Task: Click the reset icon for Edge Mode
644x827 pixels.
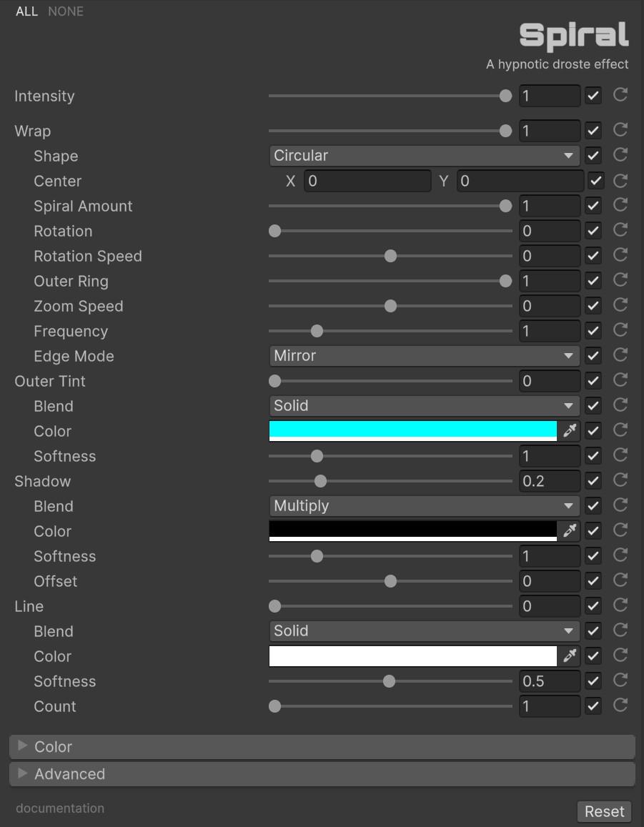Action: pos(620,355)
